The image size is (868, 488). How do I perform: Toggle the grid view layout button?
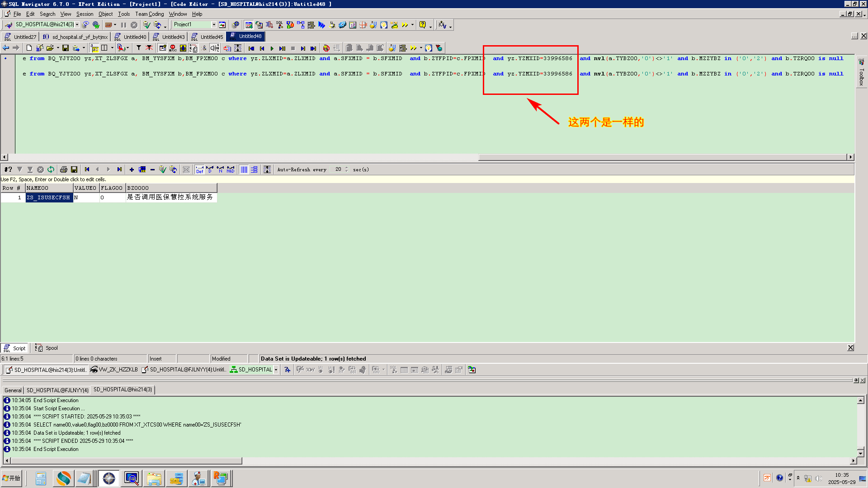point(244,170)
